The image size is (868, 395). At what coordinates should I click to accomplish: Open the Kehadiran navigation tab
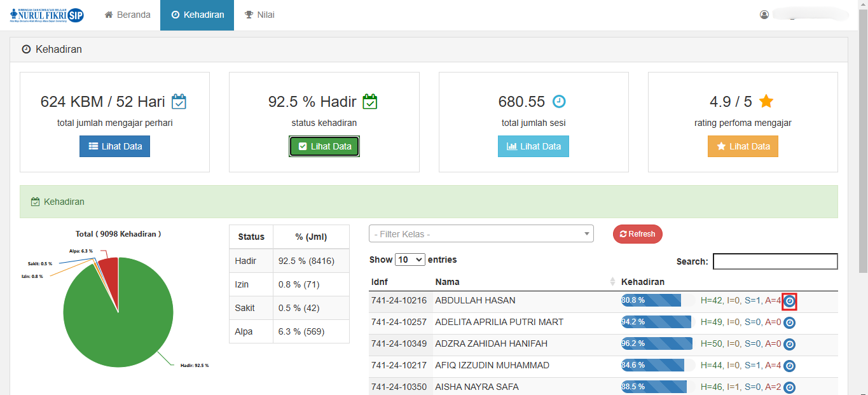197,15
